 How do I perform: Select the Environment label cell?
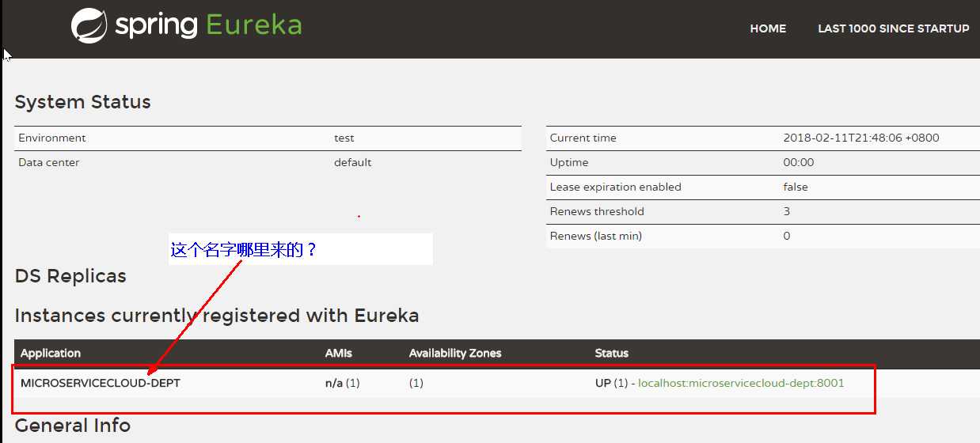click(52, 138)
